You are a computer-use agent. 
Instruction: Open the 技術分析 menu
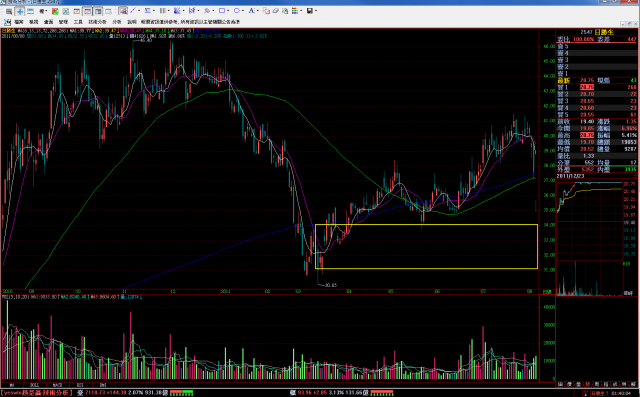pyautogui.click(x=97, y=22)
